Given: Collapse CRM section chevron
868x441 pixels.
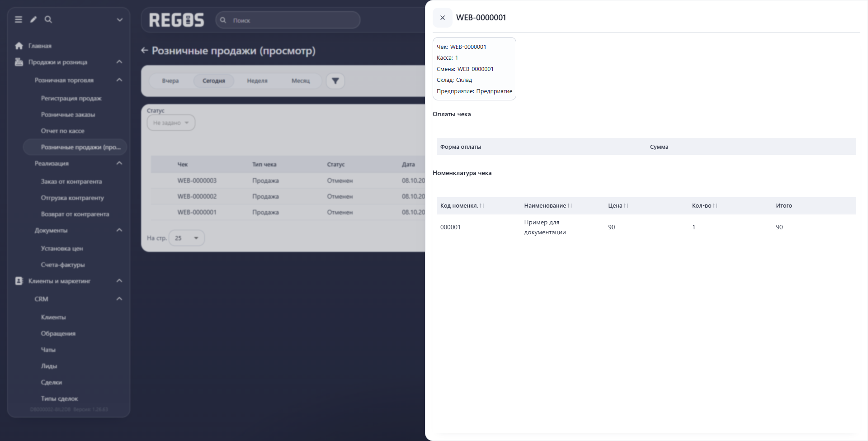Looking at the screenshot, I should [x=119, y=299].
